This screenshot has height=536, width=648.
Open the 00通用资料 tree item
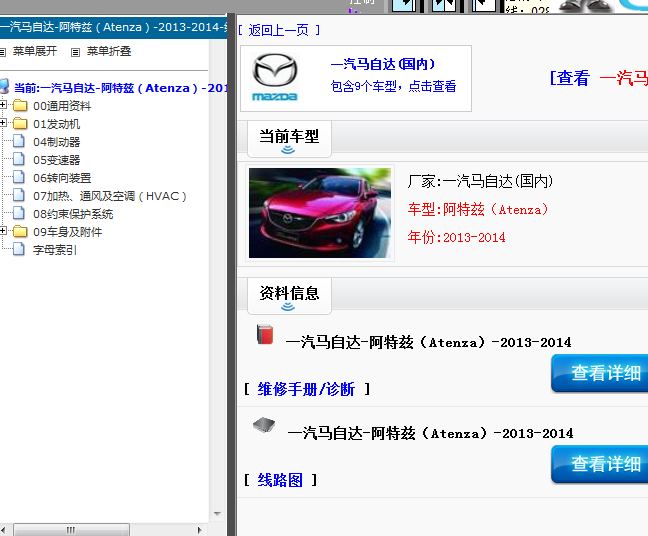pos(62,106)
